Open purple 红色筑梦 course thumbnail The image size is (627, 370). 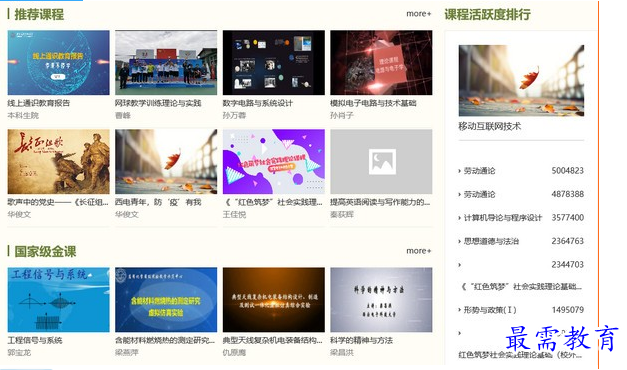coord(274,162)
